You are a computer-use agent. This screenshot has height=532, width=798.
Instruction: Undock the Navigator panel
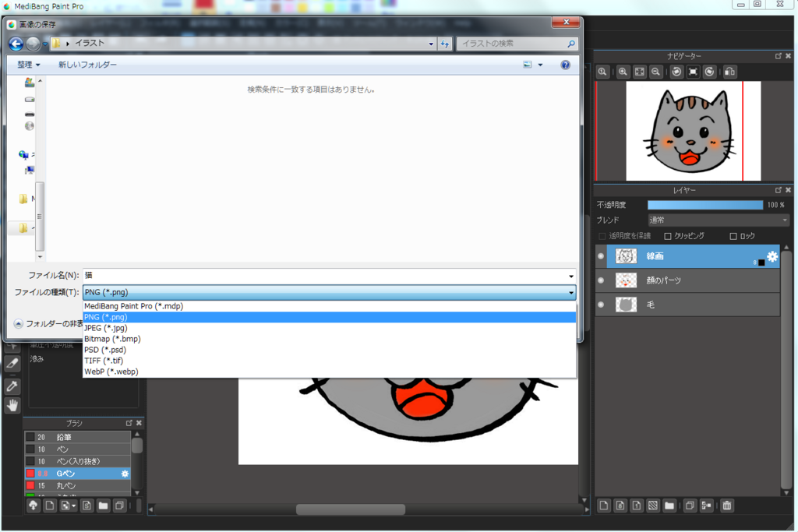tap(779, 56)
